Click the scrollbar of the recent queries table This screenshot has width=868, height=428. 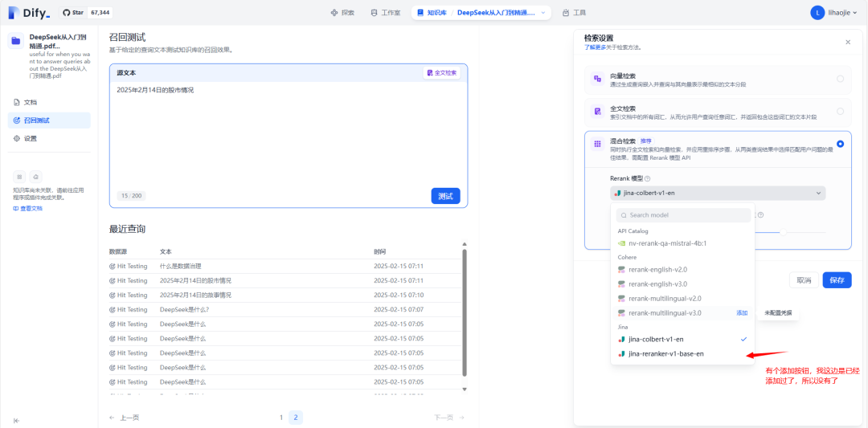click(465, 312)
